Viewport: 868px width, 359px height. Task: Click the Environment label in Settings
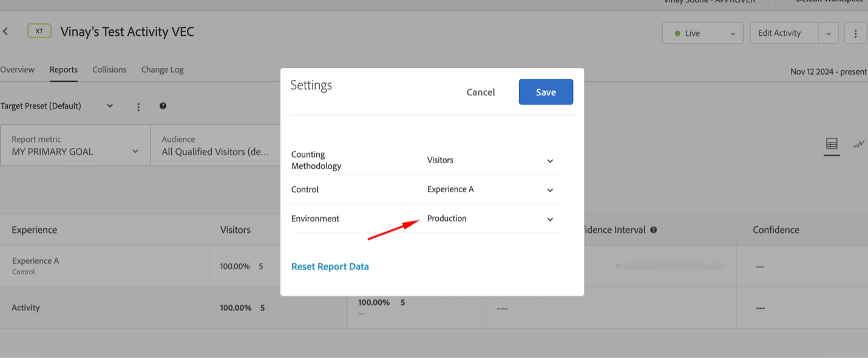315,218
